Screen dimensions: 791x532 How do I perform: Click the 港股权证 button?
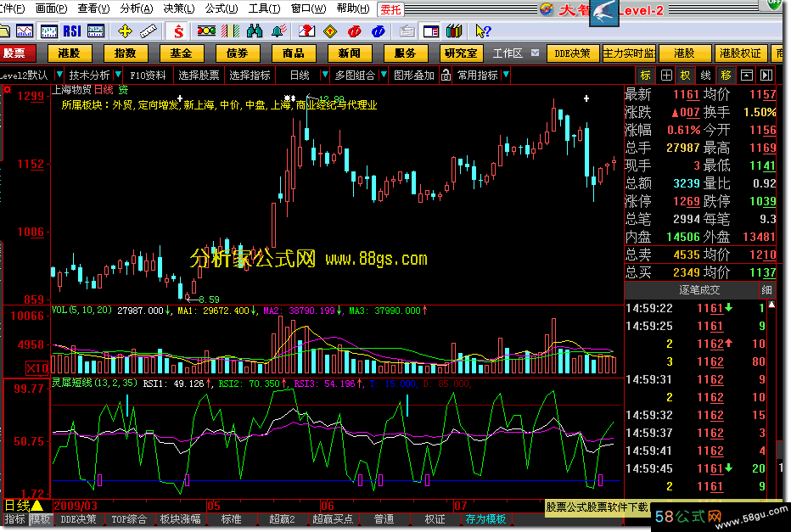740,53
